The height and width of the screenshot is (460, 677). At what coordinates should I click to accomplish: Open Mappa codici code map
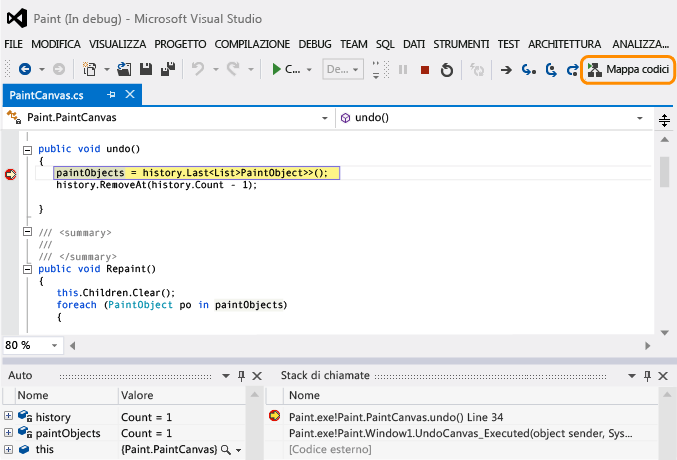pos(628,69)
